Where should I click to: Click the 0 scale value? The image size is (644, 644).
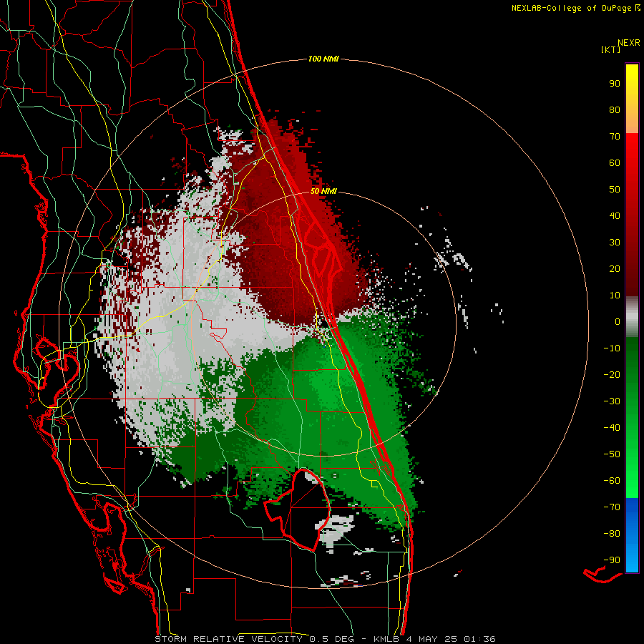[x=618, y=321]
